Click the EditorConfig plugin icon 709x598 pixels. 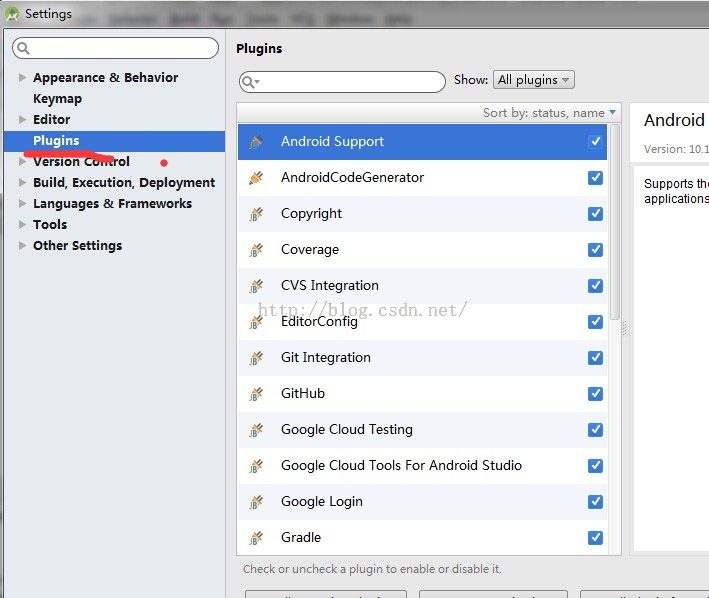[x=256, y=322]
